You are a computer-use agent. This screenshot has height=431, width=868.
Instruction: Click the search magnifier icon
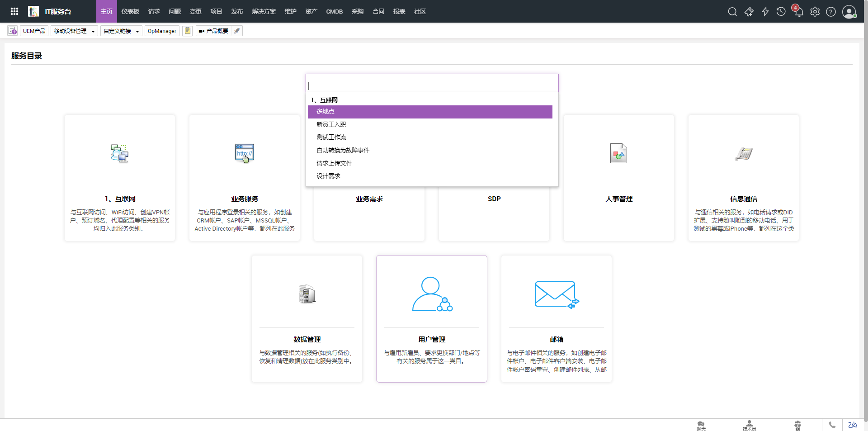tap(732, 12)
